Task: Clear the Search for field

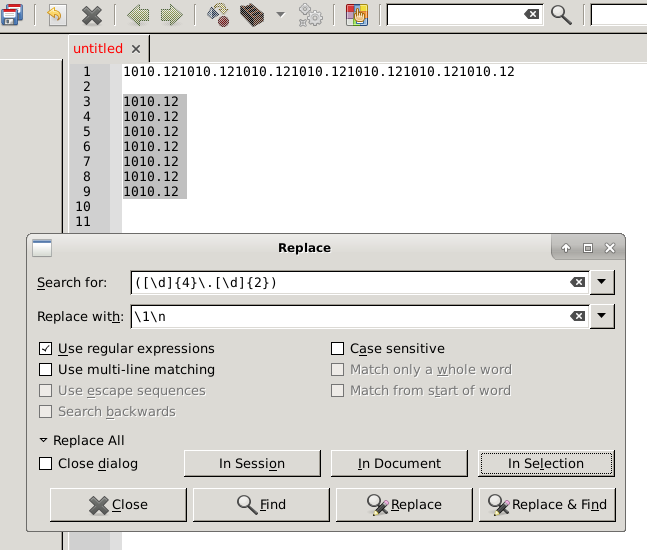Action: pos(578,282)
